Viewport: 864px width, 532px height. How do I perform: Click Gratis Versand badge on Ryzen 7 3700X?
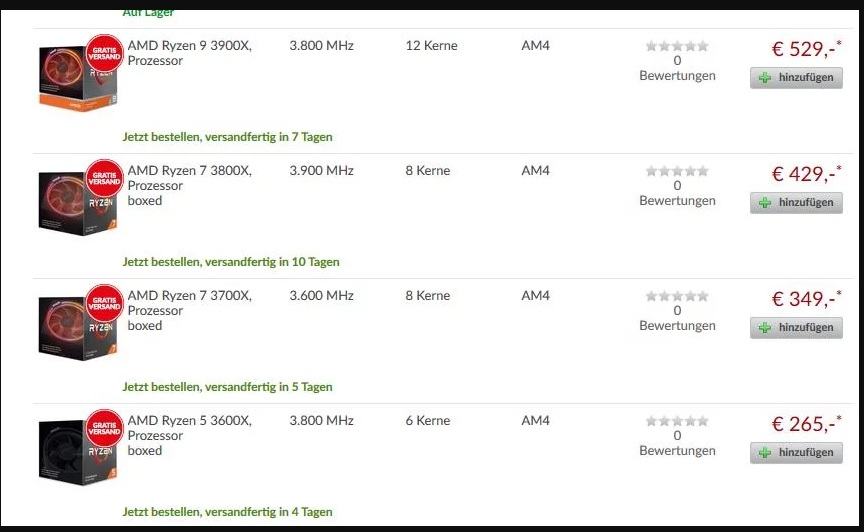[x=104, y=302]
